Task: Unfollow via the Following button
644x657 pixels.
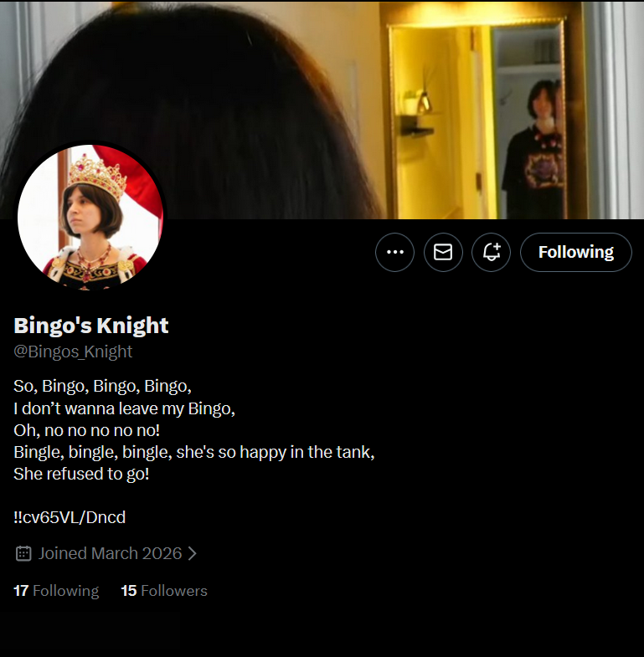Action: (576, 252)
